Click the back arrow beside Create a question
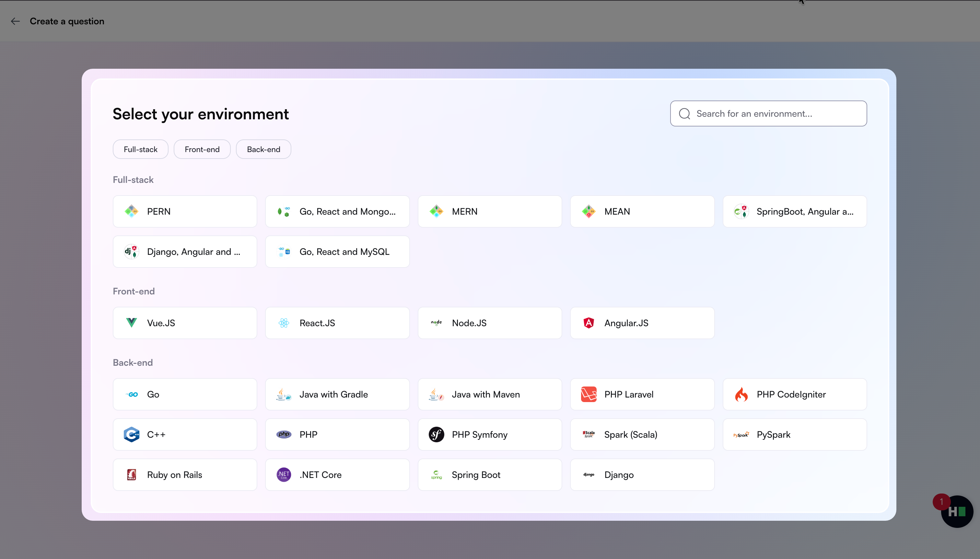Screen dimensions: 980x559 15,21
